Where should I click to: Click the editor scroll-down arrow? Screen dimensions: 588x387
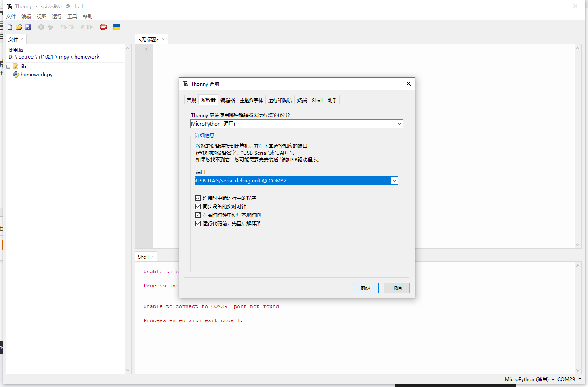point(577,245)
